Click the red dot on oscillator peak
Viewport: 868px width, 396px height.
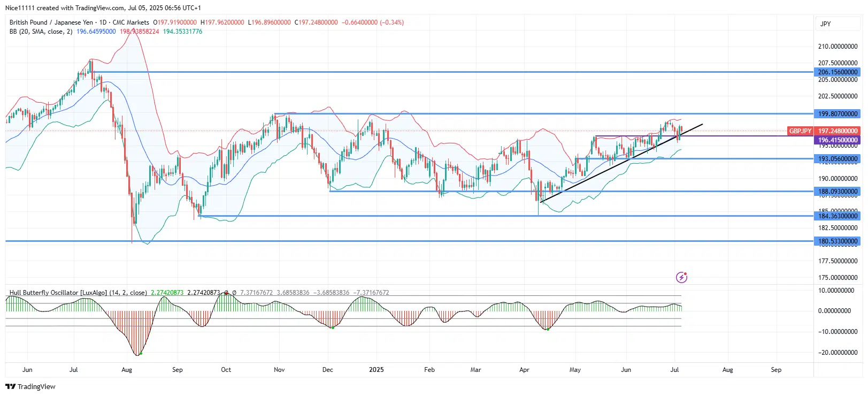pos(227,293)
